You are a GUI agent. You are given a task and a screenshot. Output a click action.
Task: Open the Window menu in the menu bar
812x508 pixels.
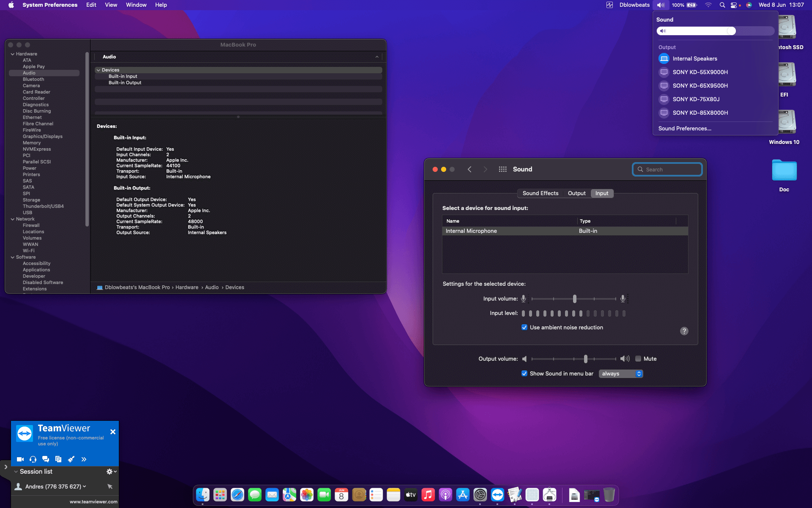point(136,5)
